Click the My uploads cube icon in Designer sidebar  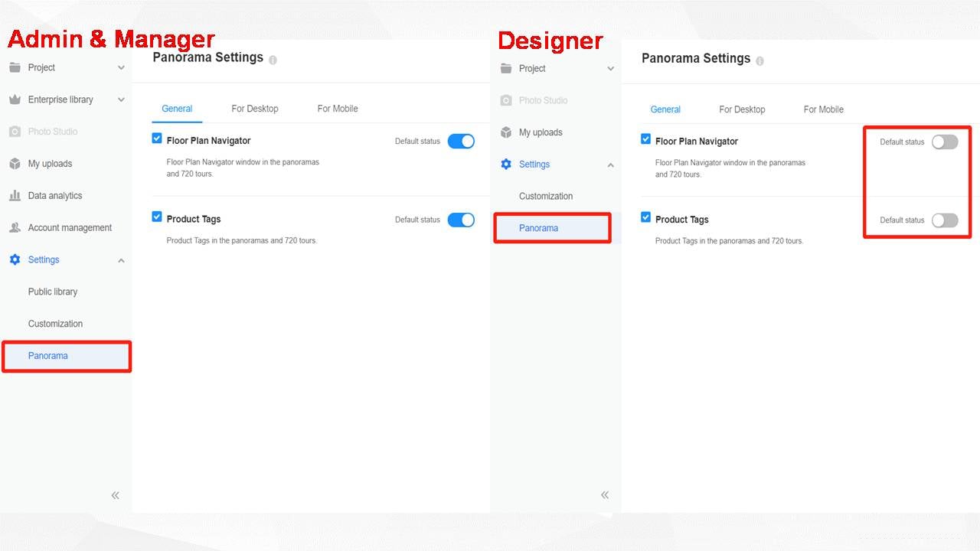click(x=505, y=132)
